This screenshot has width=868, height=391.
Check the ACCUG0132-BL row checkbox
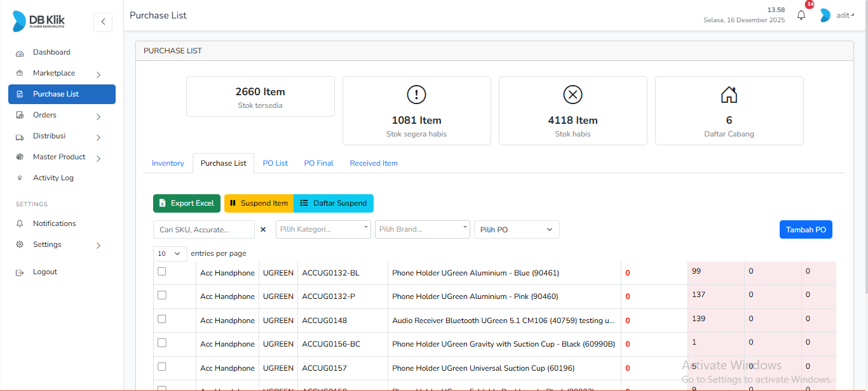tap(161, 270)
